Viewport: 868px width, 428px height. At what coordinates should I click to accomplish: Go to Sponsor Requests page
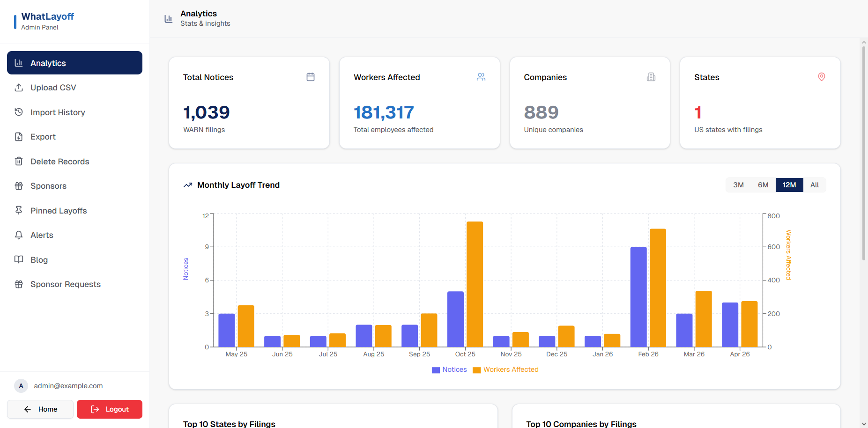(74, 284)
